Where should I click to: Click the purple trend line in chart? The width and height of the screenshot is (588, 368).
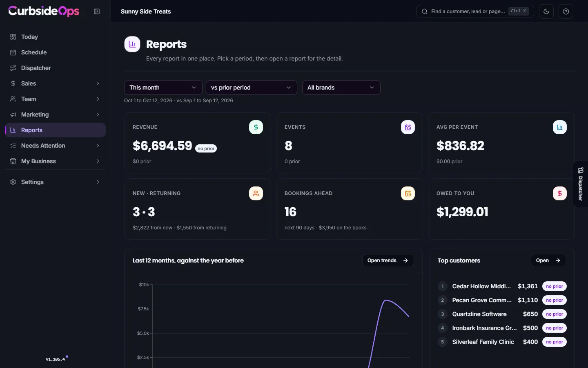[386, 301]
